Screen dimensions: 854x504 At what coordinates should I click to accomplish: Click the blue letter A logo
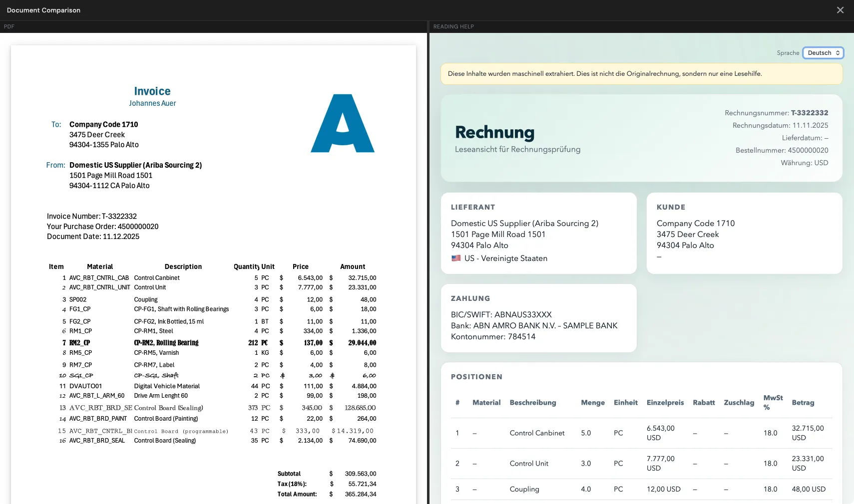pos(343,123)
